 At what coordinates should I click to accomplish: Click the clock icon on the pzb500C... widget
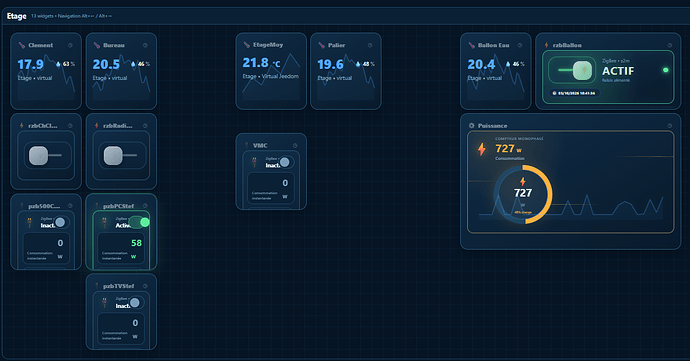coord(70,206)
